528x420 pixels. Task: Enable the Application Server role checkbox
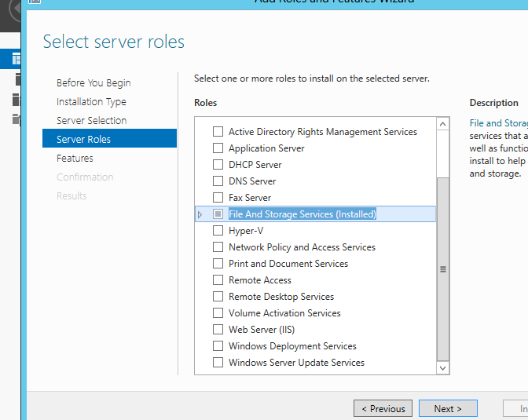(x=218, y=148)
